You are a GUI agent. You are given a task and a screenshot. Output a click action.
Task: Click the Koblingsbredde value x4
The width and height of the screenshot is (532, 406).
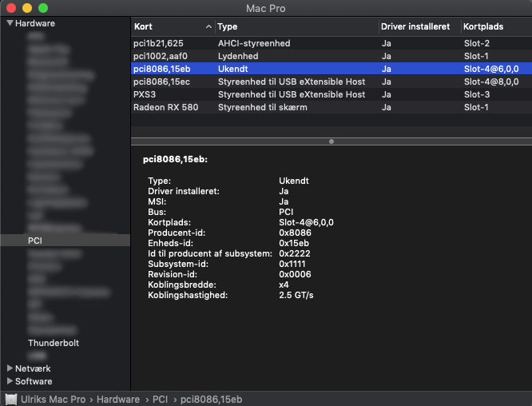click(x=284, y=285)
